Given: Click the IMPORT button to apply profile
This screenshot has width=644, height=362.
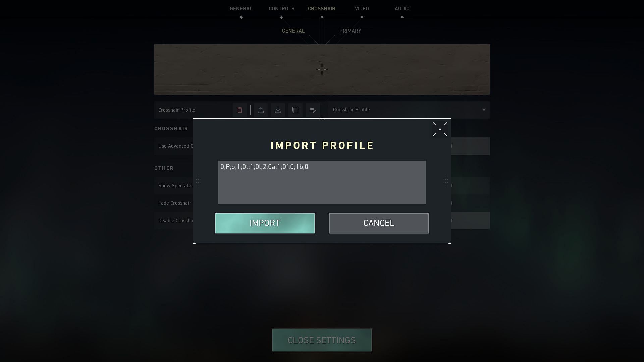Looking at the screenshot, I should click(x=265, y=223).
